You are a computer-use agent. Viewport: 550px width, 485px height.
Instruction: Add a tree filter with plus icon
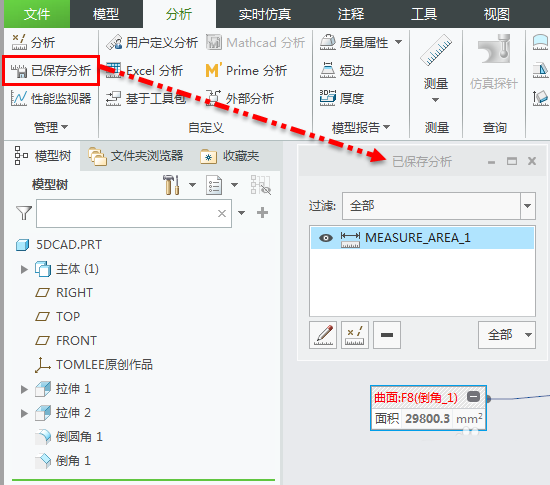click(262, 213)
